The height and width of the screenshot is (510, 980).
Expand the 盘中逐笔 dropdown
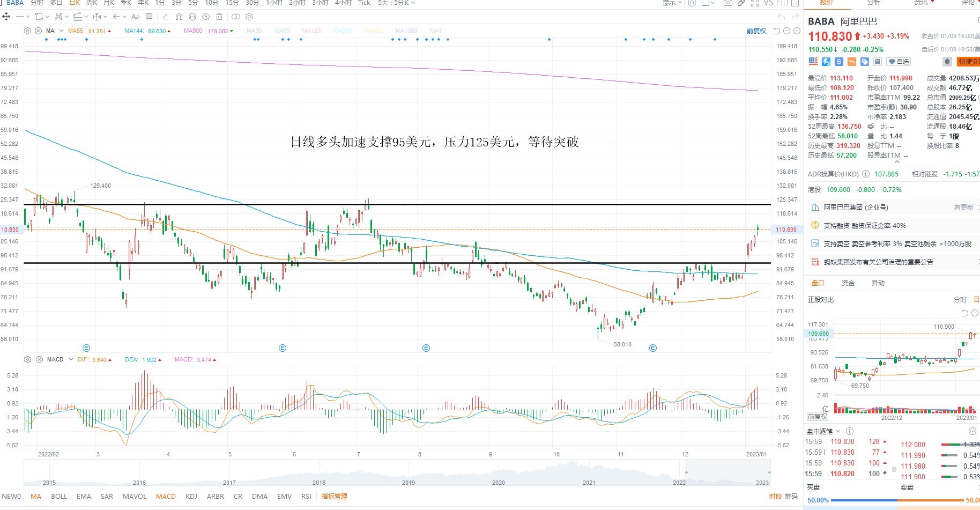(x=838, y=431)
